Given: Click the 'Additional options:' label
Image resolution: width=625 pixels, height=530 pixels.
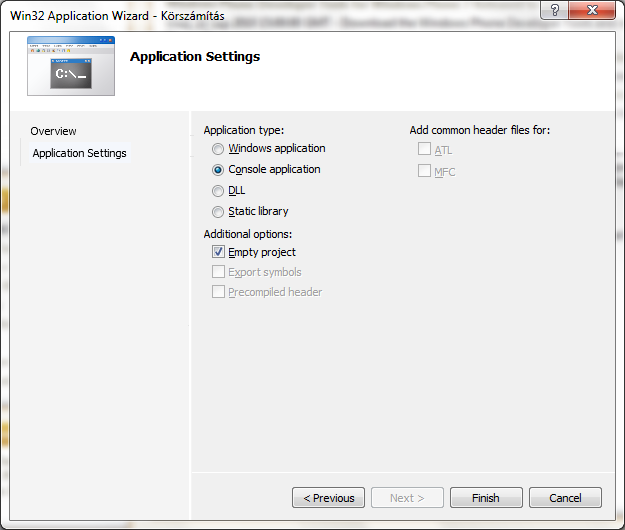Looking at the screenshot, I should [x=248, y=234].
